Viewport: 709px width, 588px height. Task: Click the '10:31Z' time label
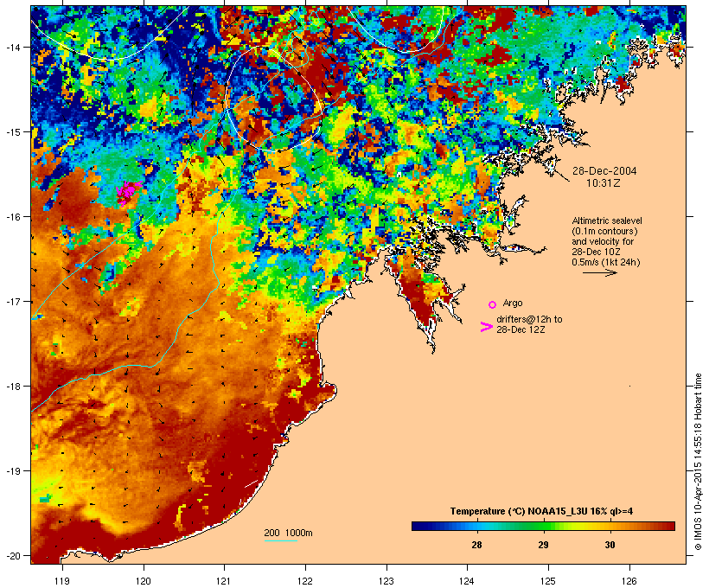[604, 183]
